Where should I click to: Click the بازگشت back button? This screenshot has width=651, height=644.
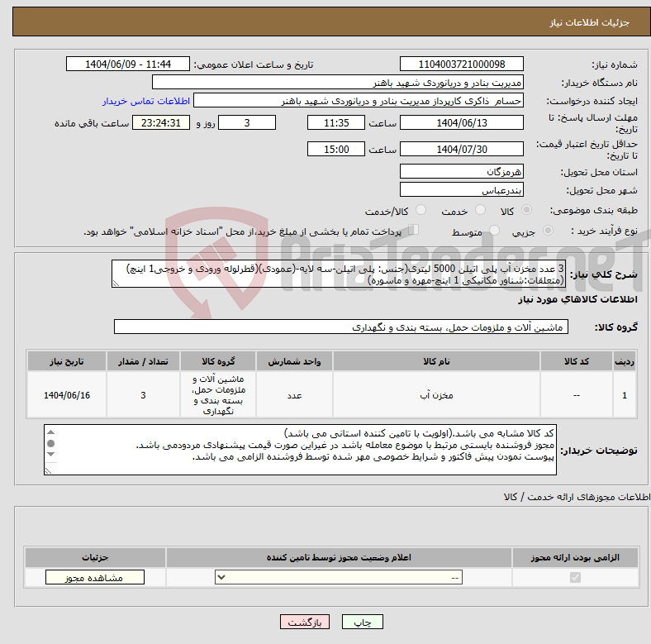(x=305, y=623)
